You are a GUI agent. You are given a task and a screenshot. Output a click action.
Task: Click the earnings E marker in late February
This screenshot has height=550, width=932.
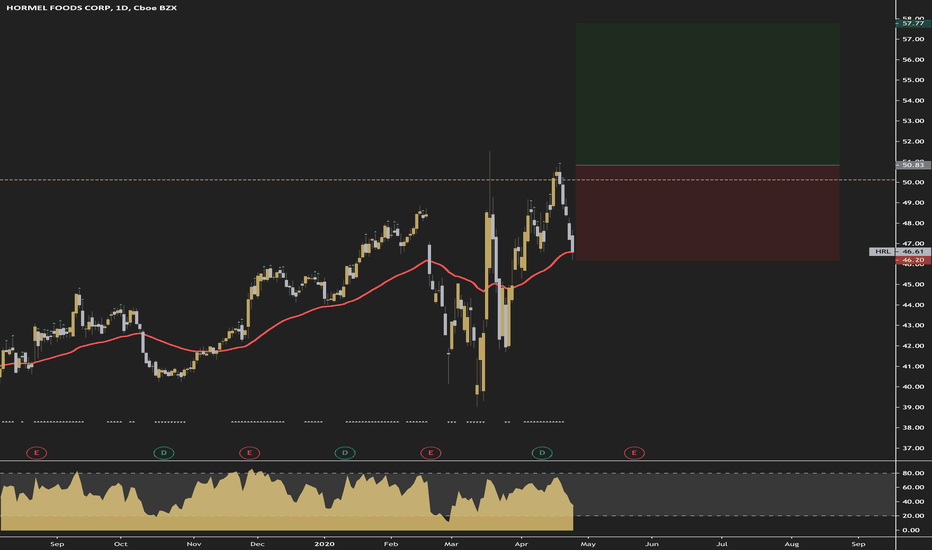click(430, 453)
